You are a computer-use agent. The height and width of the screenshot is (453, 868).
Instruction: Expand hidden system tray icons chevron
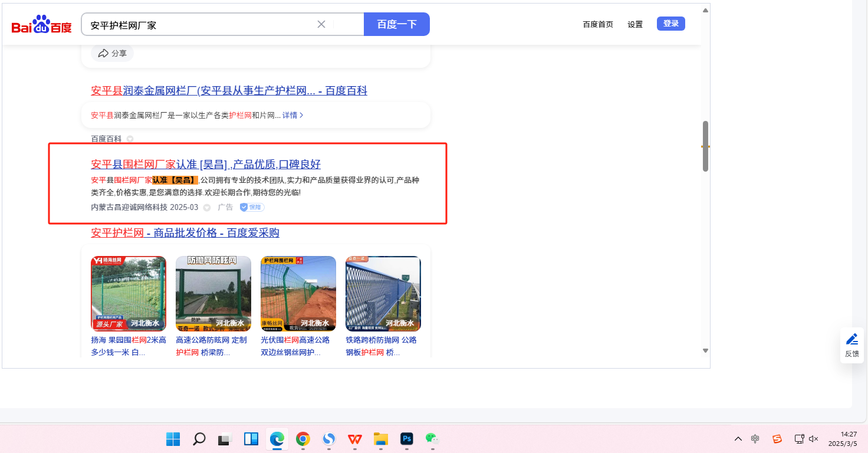[x=738, y=439]
